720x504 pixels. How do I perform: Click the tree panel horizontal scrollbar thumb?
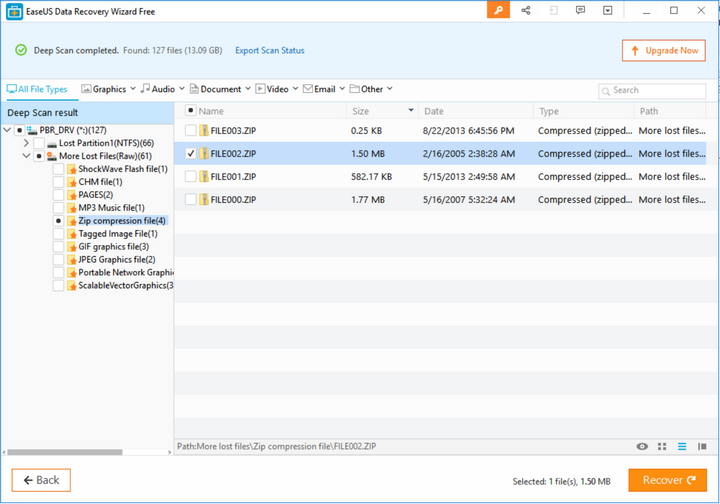point(65,452)
